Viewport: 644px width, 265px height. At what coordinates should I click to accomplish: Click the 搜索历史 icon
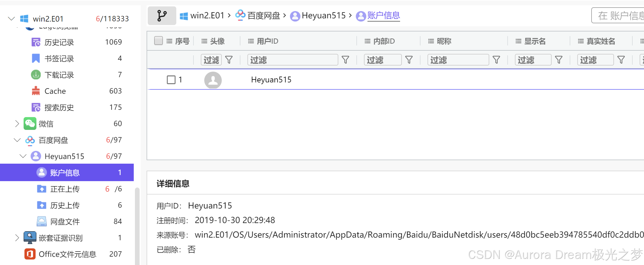tap(36, 107)
